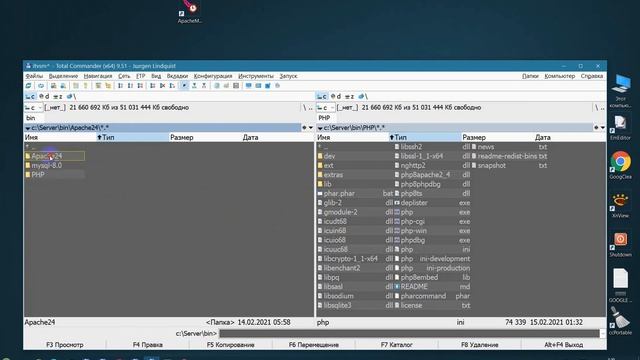The height and width of the screenshot is (360, 640).
Task: Select the README md file icon
Action: point(397,287)
